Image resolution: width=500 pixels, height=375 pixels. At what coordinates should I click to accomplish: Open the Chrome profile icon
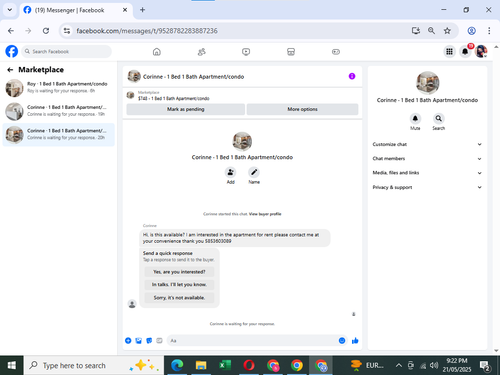tap(471, 31)
